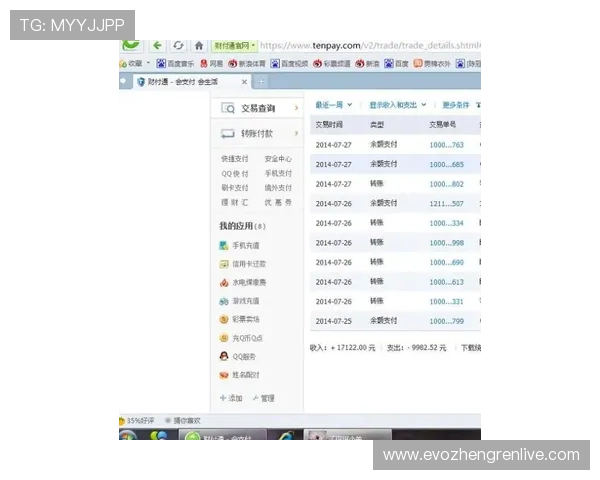The width and height of the screenshot is (600, 480).
Task: Click the 快捷支付 link
Action: coord(235,158)
